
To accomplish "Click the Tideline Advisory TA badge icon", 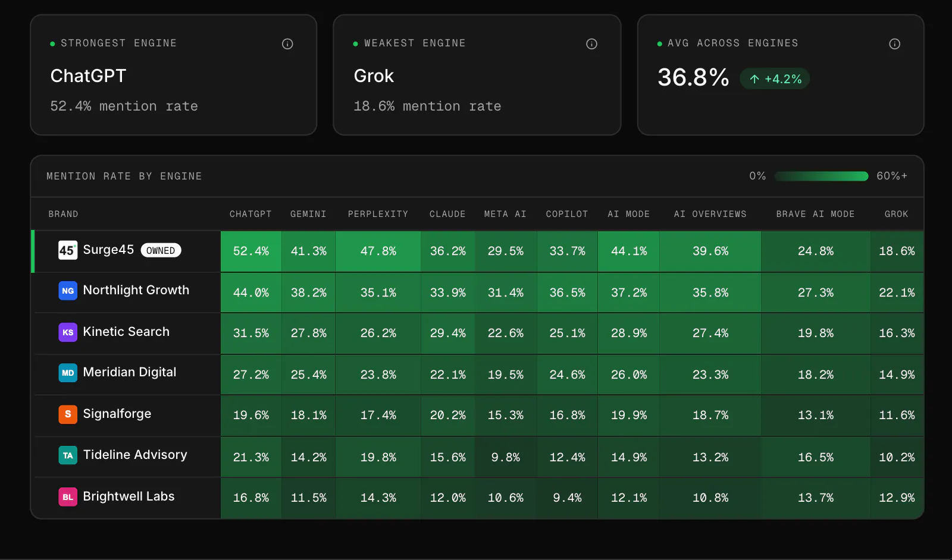I will [x=68, y=455].
